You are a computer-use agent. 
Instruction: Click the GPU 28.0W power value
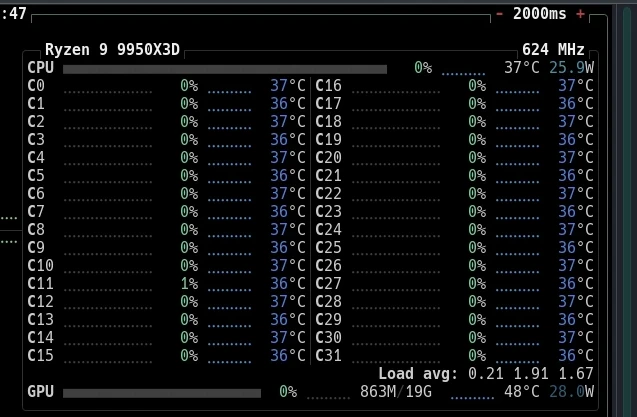[571, 391]
